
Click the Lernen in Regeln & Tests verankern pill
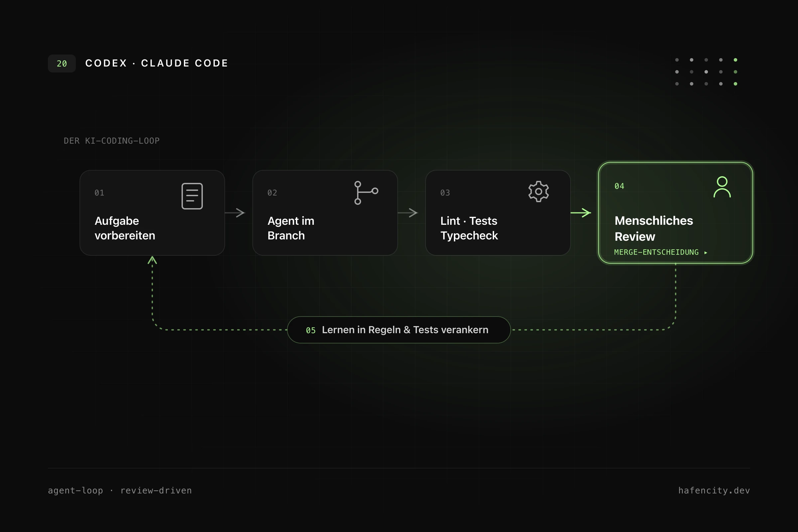[399, 330]
